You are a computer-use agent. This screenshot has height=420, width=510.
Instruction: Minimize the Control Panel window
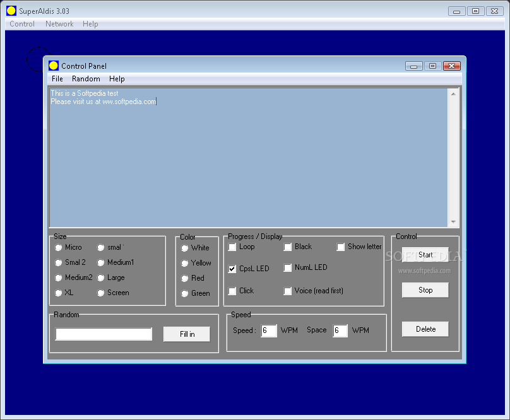(x=413, y=66)
